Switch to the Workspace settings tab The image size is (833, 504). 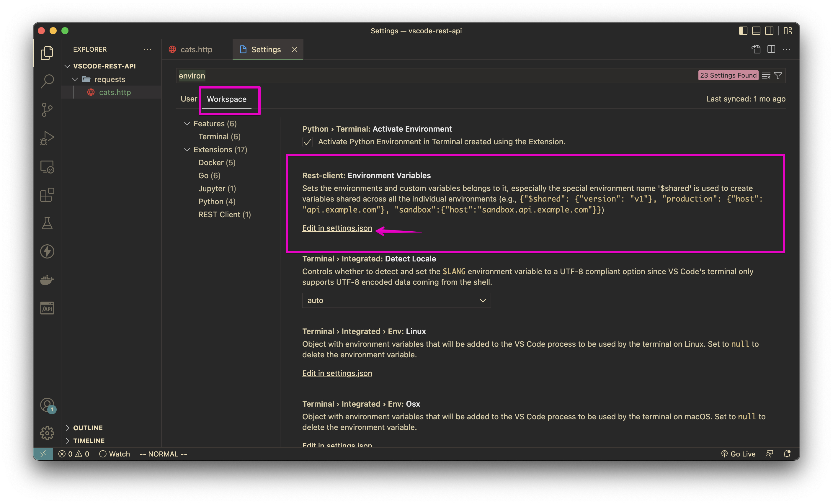coord(226,99)
